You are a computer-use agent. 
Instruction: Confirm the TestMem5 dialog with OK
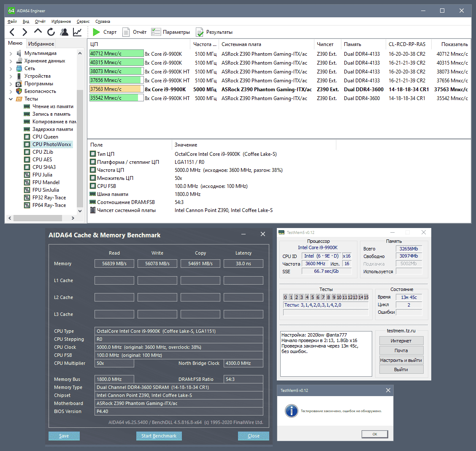coord(375,434)
